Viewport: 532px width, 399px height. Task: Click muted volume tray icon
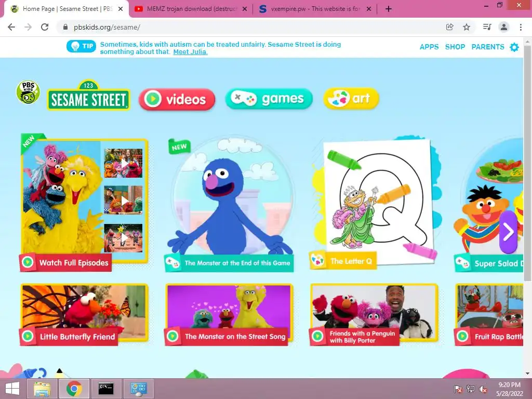483,389
